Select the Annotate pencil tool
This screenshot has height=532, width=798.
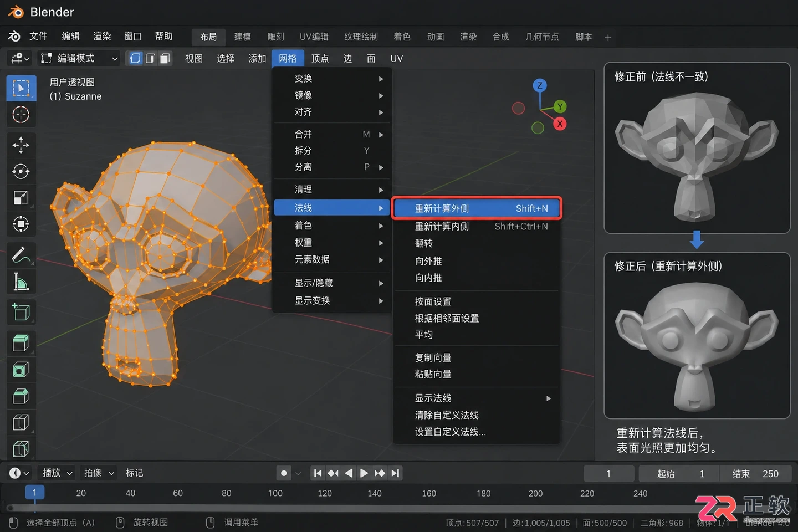(21, 255)
